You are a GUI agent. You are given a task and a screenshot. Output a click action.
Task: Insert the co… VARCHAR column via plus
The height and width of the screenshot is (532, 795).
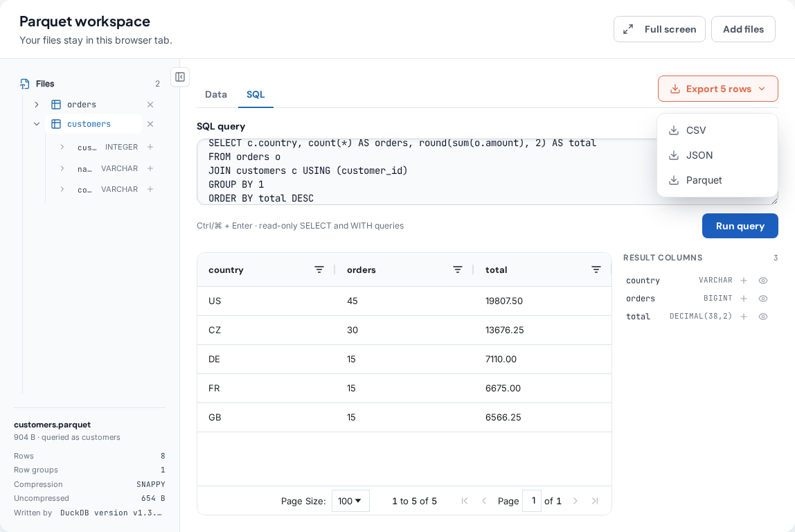coord(150,189)
